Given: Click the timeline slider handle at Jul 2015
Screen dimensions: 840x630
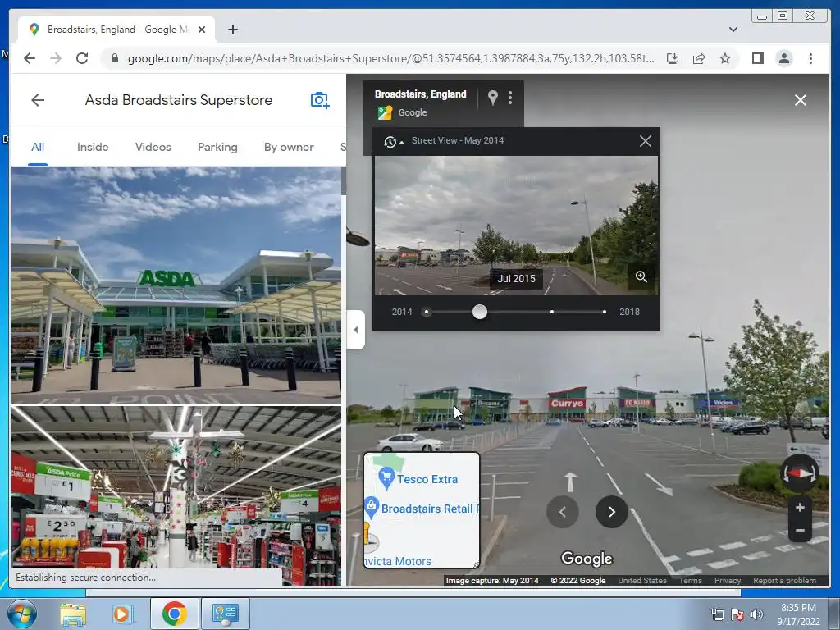Looking at the screenshot, I should (480, 312).
